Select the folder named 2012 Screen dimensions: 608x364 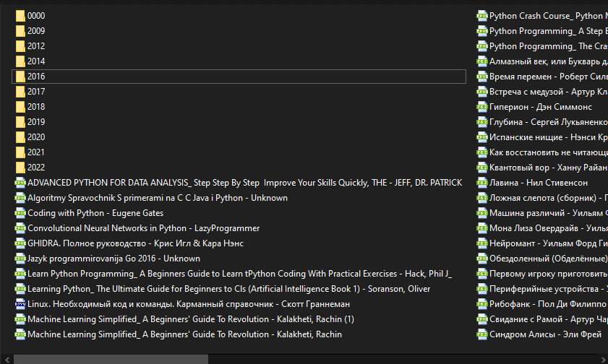[36, 46]
